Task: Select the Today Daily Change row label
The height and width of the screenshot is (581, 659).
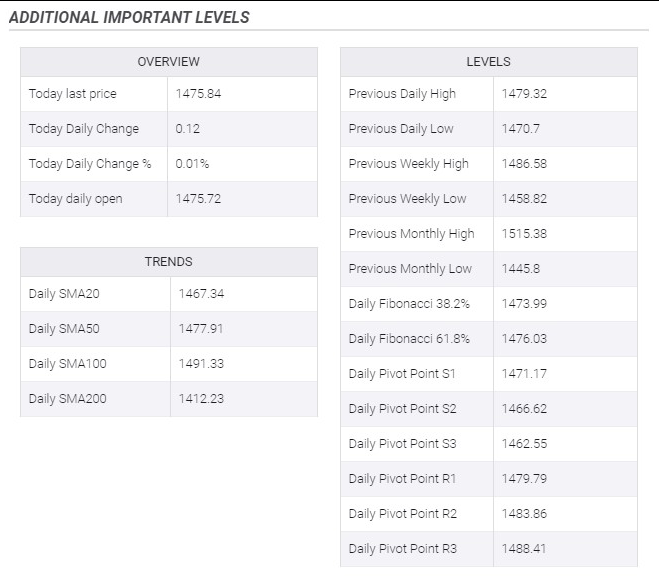Action: [x=84, y=129]
